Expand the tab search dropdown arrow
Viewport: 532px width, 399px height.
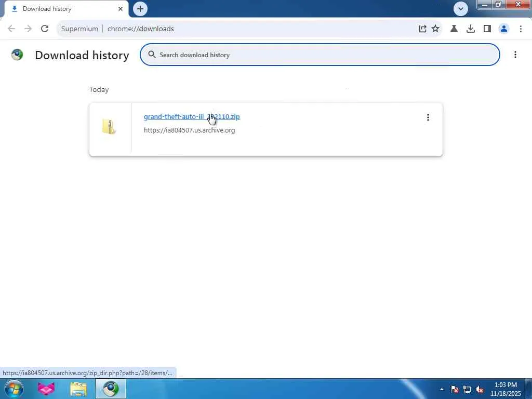pyautogui.click(x=461, y=9)
